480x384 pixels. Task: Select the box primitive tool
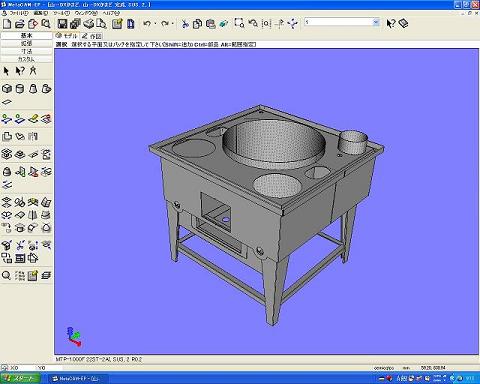[7, 89]
